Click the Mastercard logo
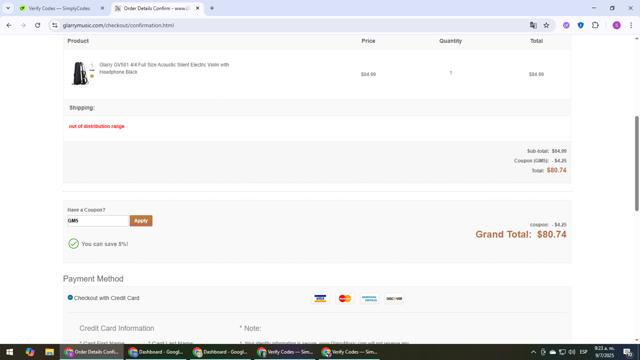Screen dimensions: 640x360 pos(345,298)
